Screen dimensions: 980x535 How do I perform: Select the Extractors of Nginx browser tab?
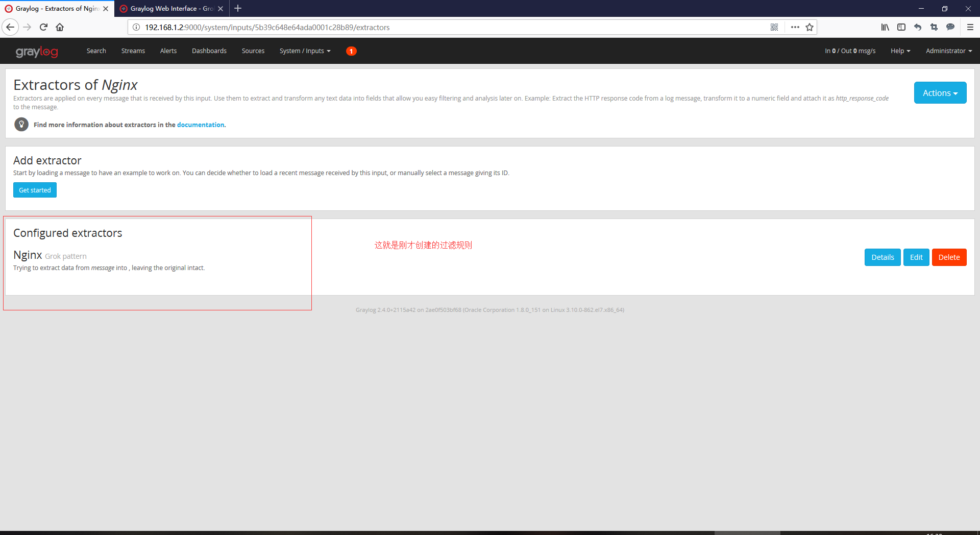tap(57, 9)
